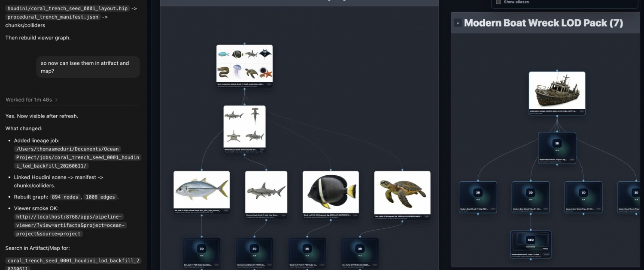Image resolution: width=644 pixels, height=270 pixels.
Task: Click the SEQ sequence node icon
Action: coord(531,240)
